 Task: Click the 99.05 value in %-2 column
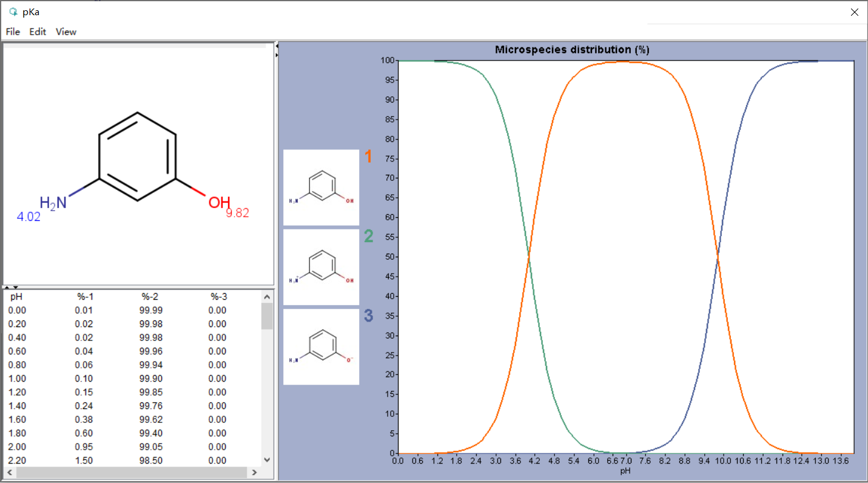point(151,447)
